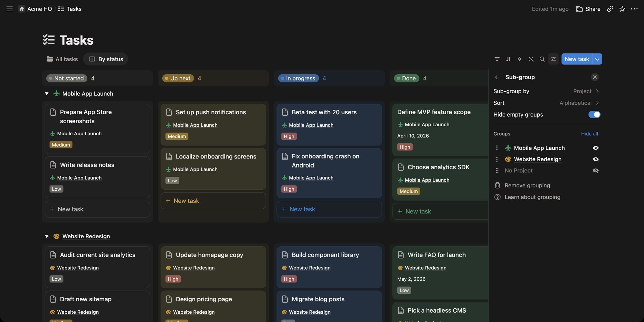
Task: Close the Sub-group panel
Action: [x=595, y=77]
